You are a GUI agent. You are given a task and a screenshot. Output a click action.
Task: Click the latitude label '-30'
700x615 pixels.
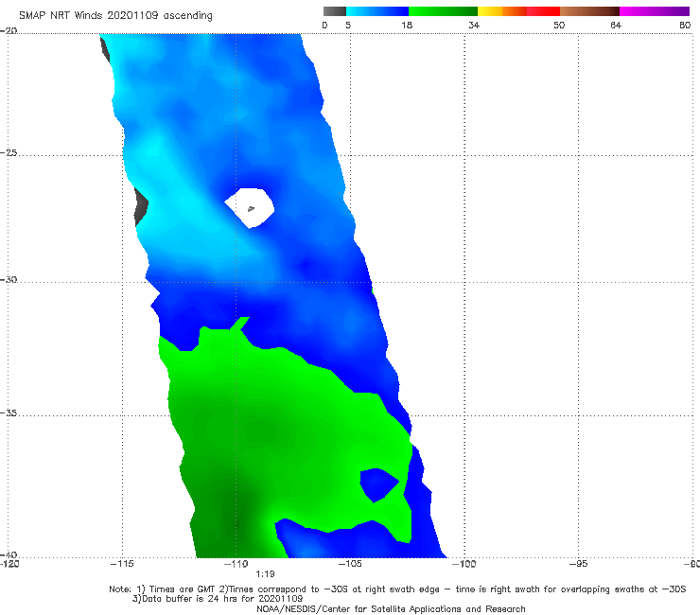[x=9, y=279]
